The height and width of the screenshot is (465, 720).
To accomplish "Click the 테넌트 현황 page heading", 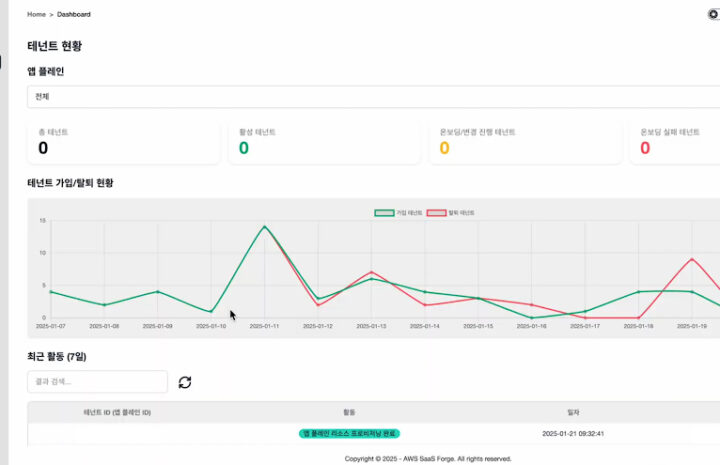I will point(55,46).
